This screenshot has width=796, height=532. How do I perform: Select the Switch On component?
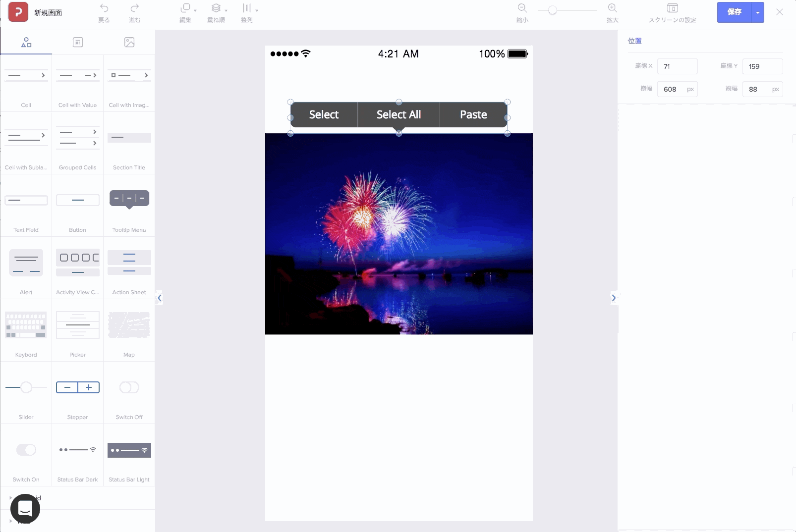(26, 456)
